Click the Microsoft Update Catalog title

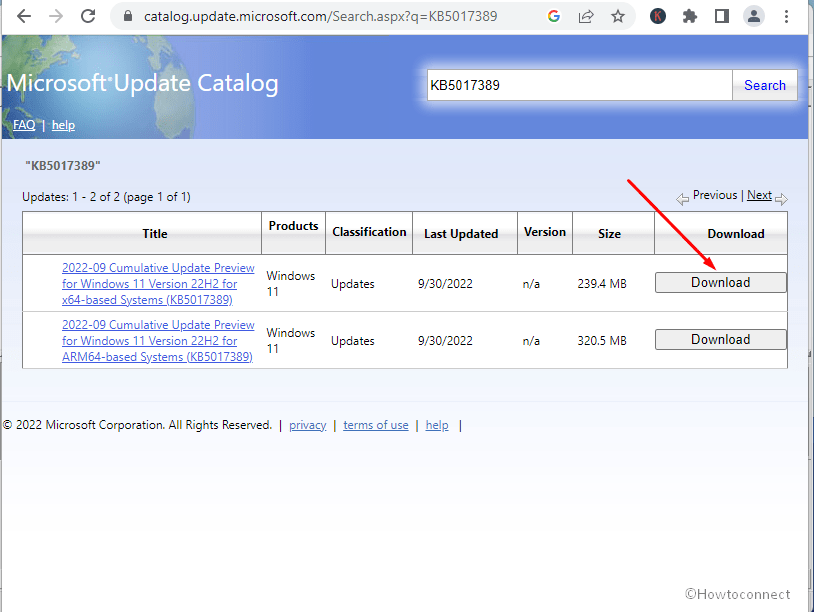click(143, 84)
